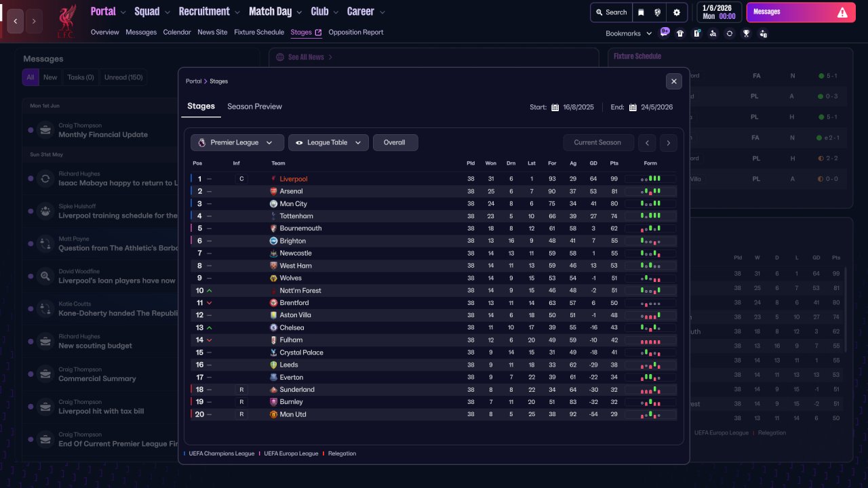The height and width of the screenshot is (488, 868).
Task: Open the End date calendar picker
Action: (x=633, y=107)
